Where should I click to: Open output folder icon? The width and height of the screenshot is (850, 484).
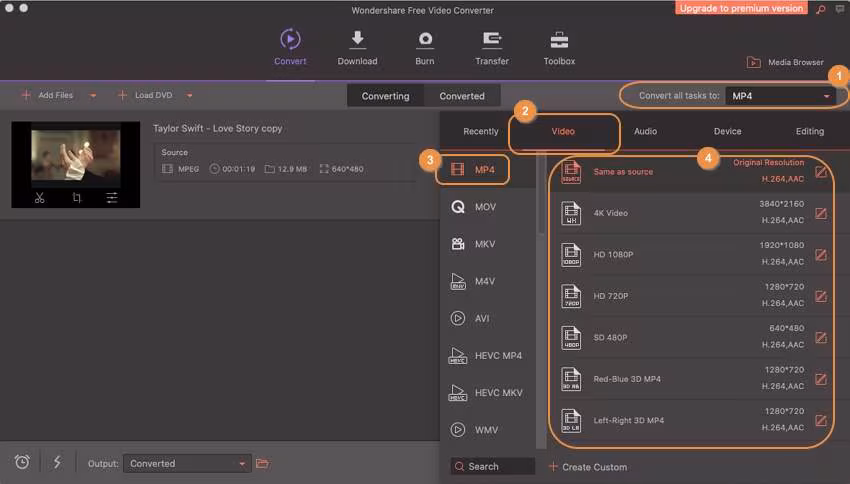[x=262, y=463]
